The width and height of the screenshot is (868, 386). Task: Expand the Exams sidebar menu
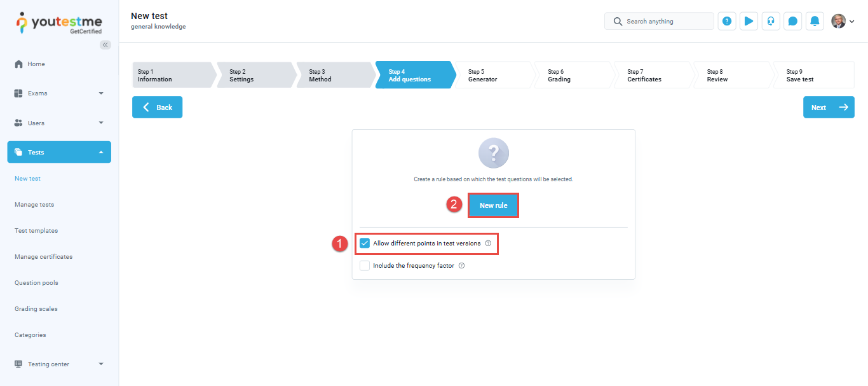[x=59, y=93]
